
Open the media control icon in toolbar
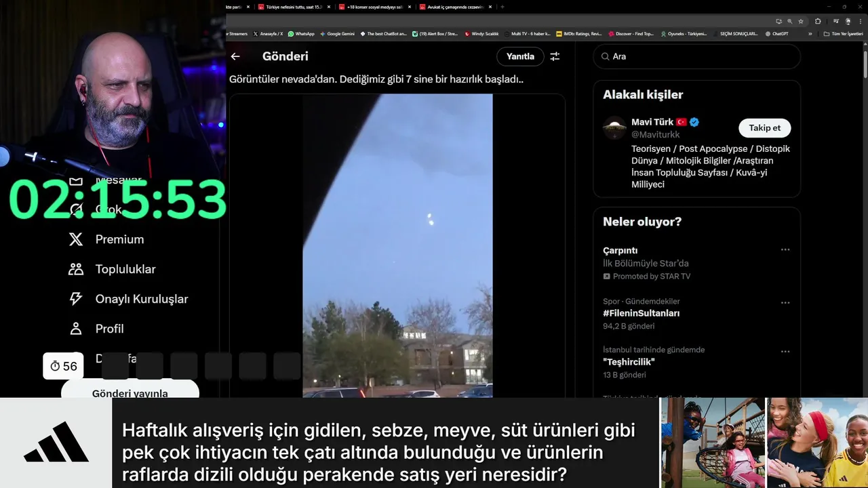[x=836, y=21]
